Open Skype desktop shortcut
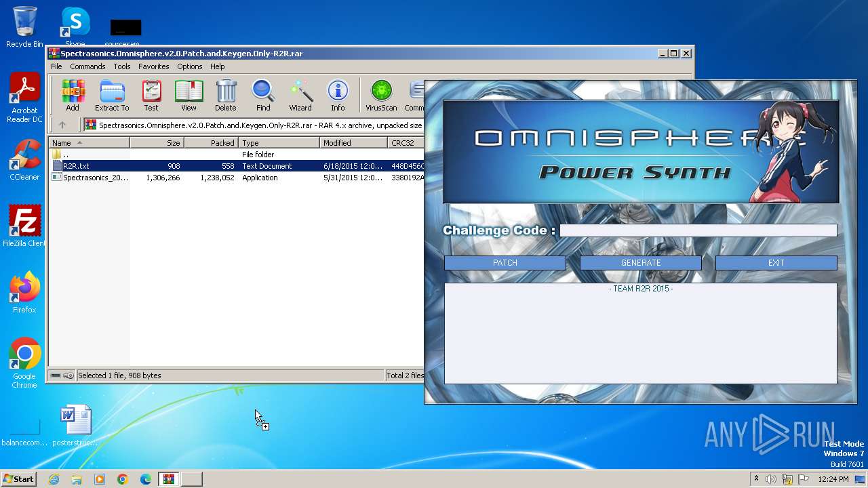Image resolution: width=868 pixels, height=488 pixels. click(x=75, y=27)
